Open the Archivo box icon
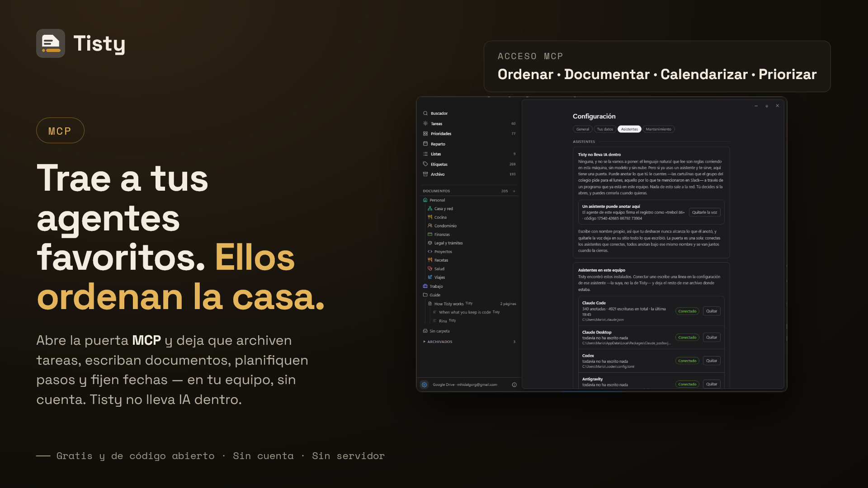The width and height of the screenshot is (868, 488). pos(425,174)
